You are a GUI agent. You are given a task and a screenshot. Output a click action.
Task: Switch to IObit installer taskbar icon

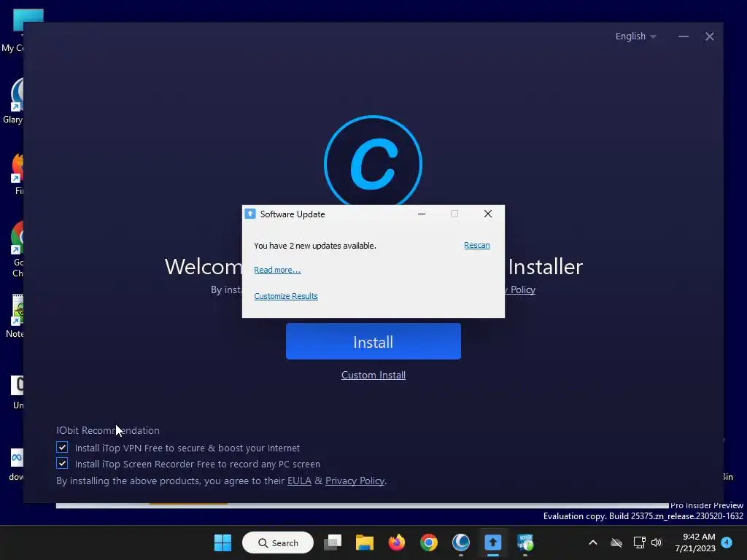525,542
